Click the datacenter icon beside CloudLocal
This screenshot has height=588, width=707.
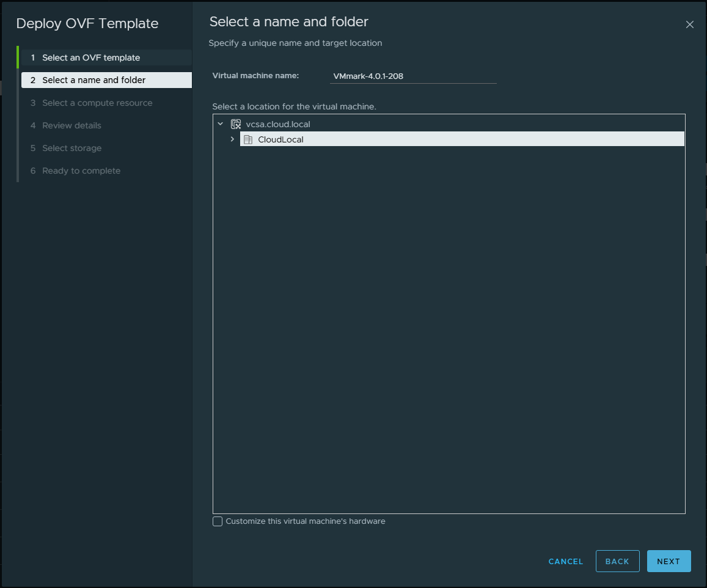(248, 139)
